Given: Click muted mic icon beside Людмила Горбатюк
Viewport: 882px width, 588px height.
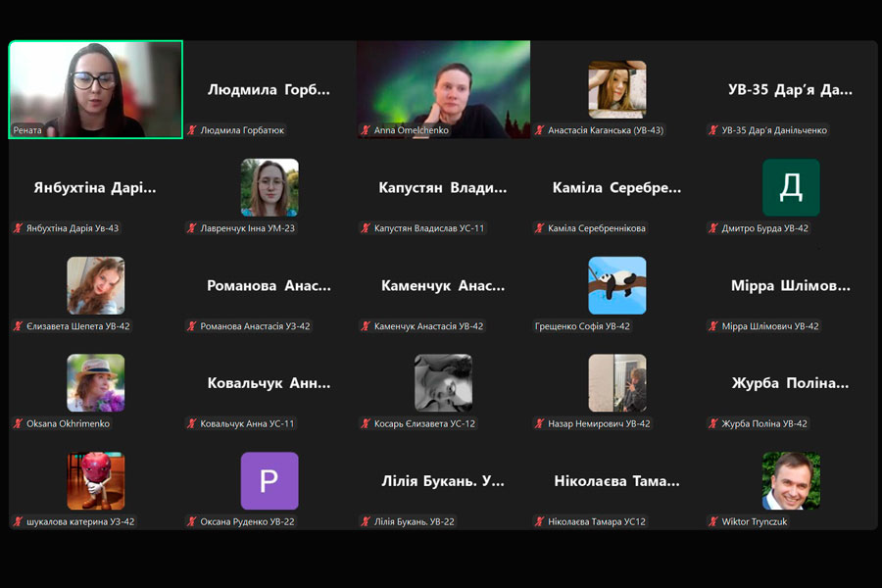Looking at the screenshot, I should click(192, 130).
